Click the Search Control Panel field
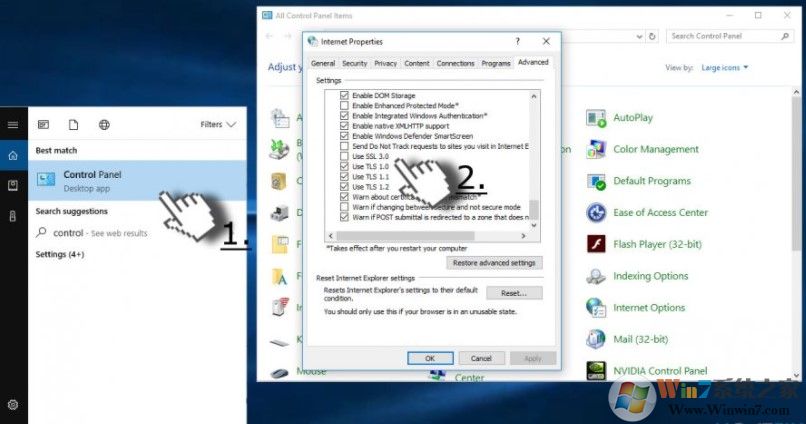 tap(728, 36)
